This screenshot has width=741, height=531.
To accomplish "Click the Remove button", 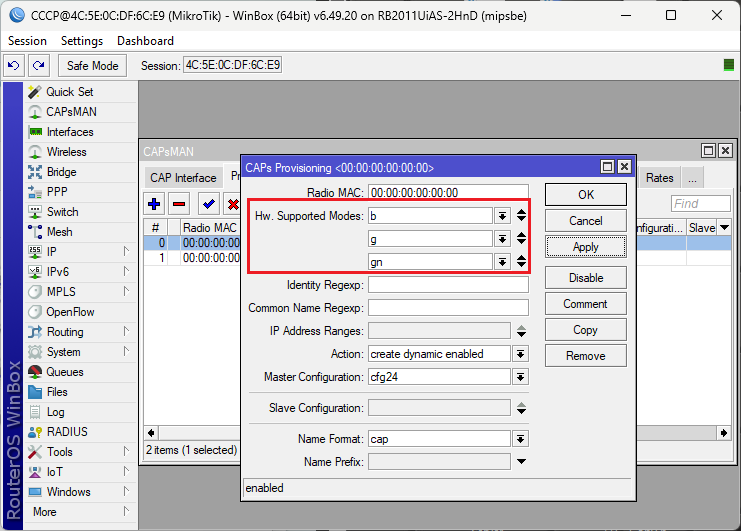I will tap(586, 356).
